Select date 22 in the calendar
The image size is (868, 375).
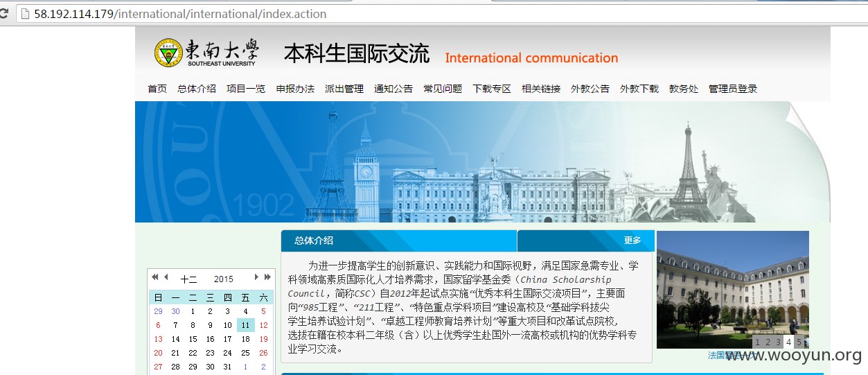click(x=193, y=353)
